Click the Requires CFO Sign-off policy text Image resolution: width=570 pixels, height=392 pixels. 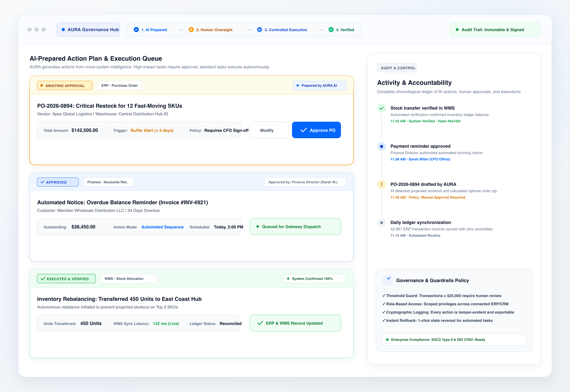226,130
